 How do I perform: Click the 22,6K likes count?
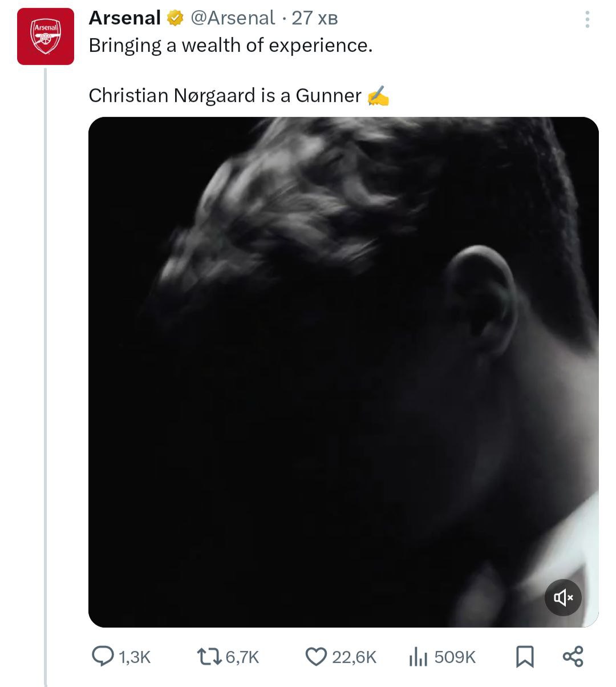tap(354, 657)
